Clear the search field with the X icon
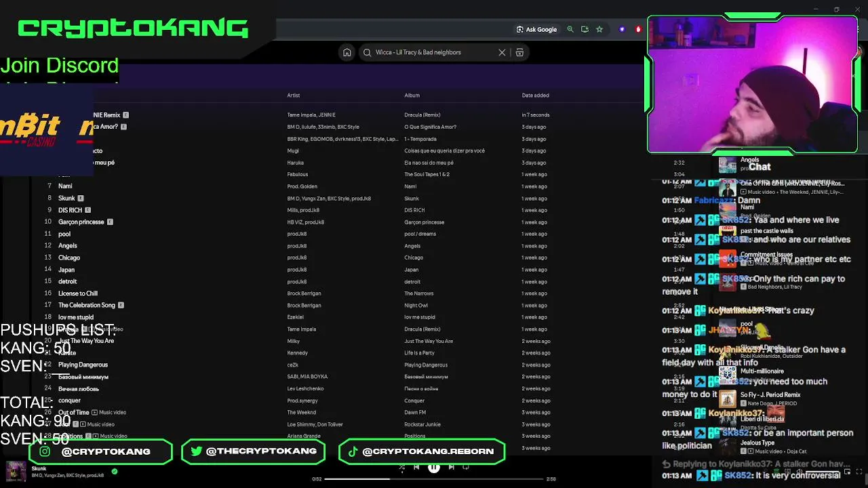The width and height of the screenshot is (868, 488). [x=502, y=52]
